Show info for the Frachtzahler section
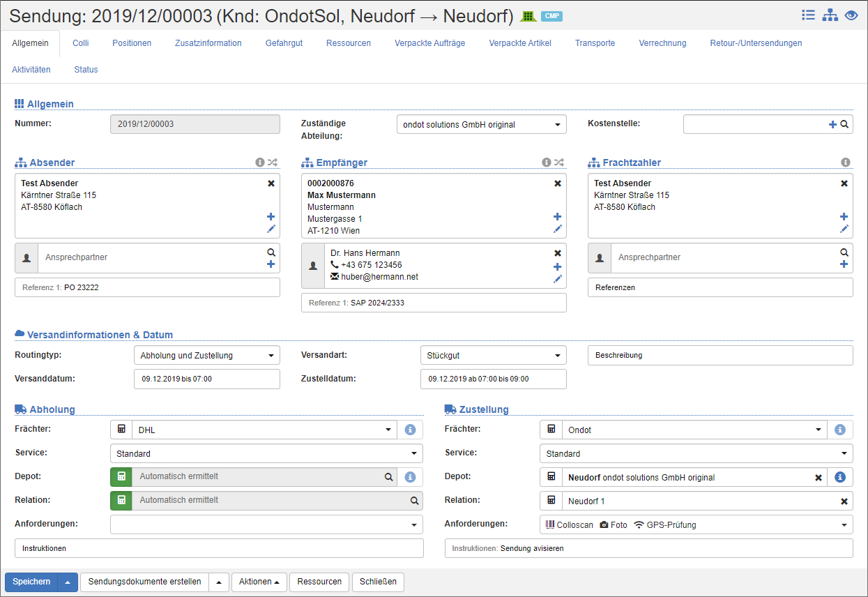This screenshot has height=597, width=868. click(x=845, y=163)
